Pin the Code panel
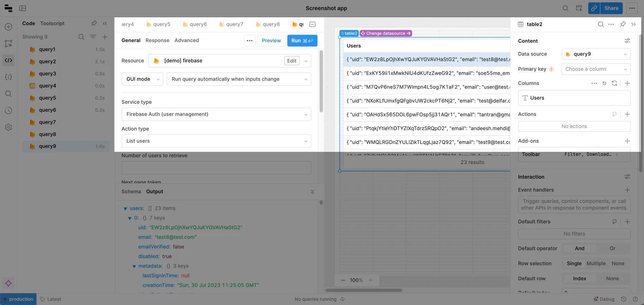 (x=94, y=23)
